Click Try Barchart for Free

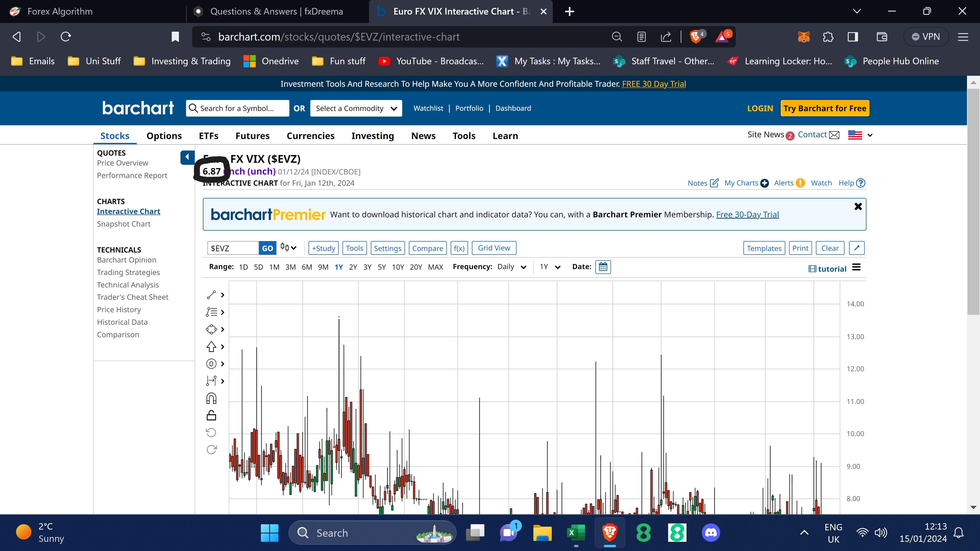[x=825, y=108]
